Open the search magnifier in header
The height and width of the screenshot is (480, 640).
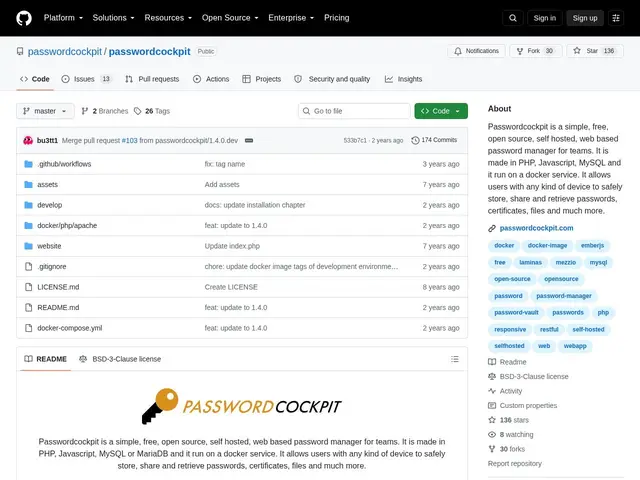click(x=513, y=18)
